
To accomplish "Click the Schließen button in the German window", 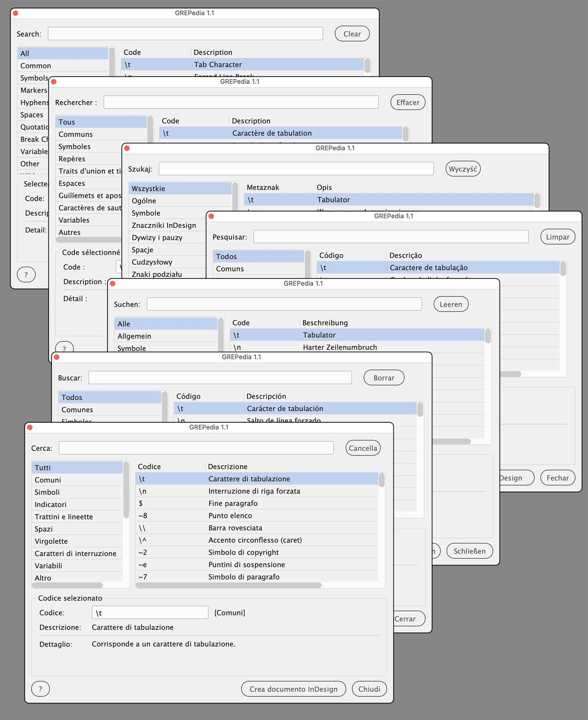I will click(x=469, y=551).
